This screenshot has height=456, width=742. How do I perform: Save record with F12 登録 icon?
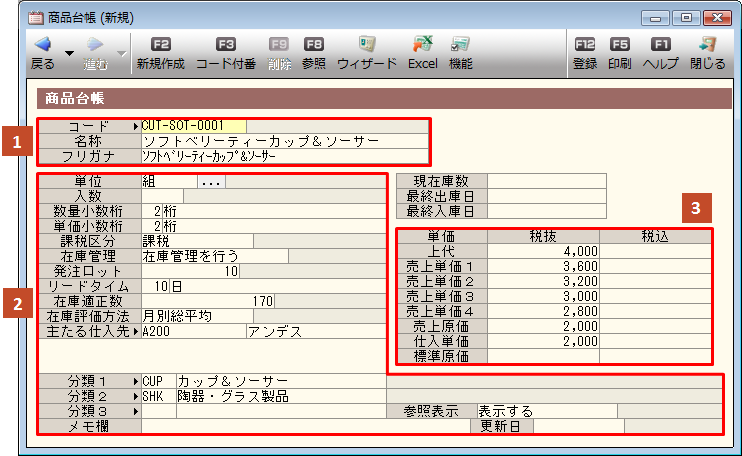point(584,45)
